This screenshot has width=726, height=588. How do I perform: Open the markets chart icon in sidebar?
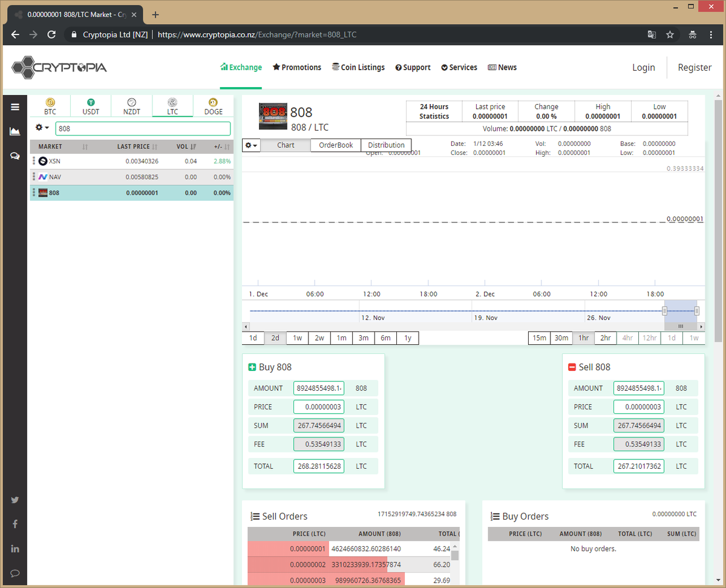(x=15, y=131)
